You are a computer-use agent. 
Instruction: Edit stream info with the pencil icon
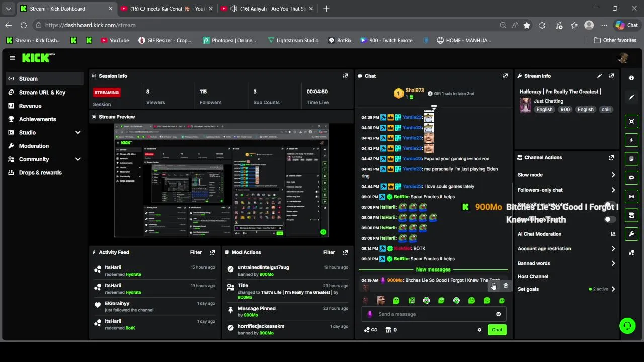(599, 76)
